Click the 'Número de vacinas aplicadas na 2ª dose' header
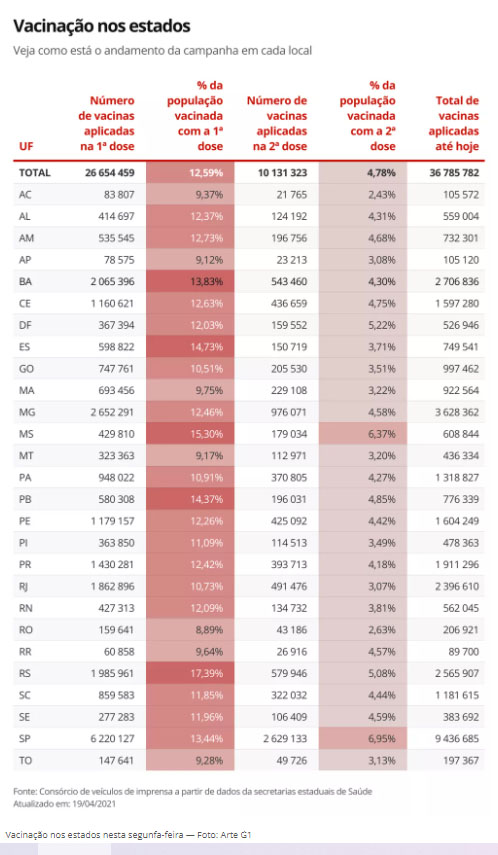 [277, 124]
